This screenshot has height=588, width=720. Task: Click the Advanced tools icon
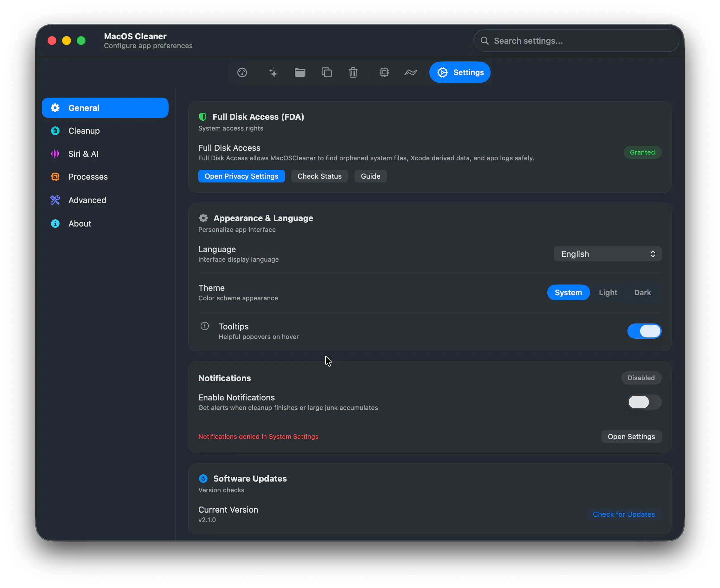pyautogui.click(x=55, y=200)
